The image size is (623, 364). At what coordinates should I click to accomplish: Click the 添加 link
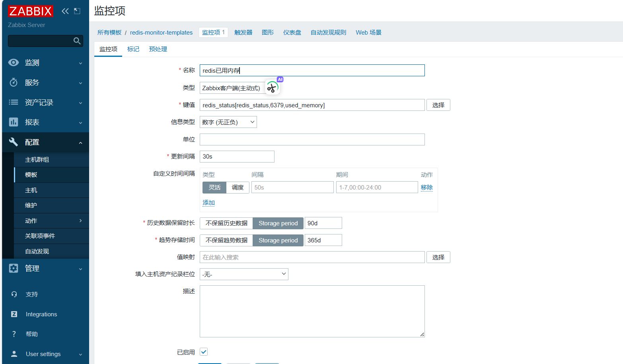pos(209,203)
